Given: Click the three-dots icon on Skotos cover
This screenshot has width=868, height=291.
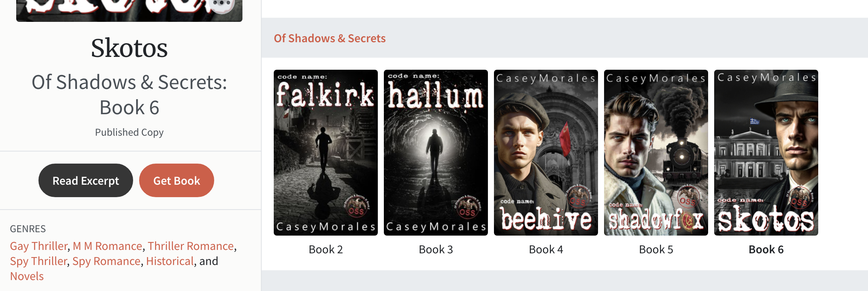Looking at the screenshot, I should pyautogui.click(x=222, y=4).
